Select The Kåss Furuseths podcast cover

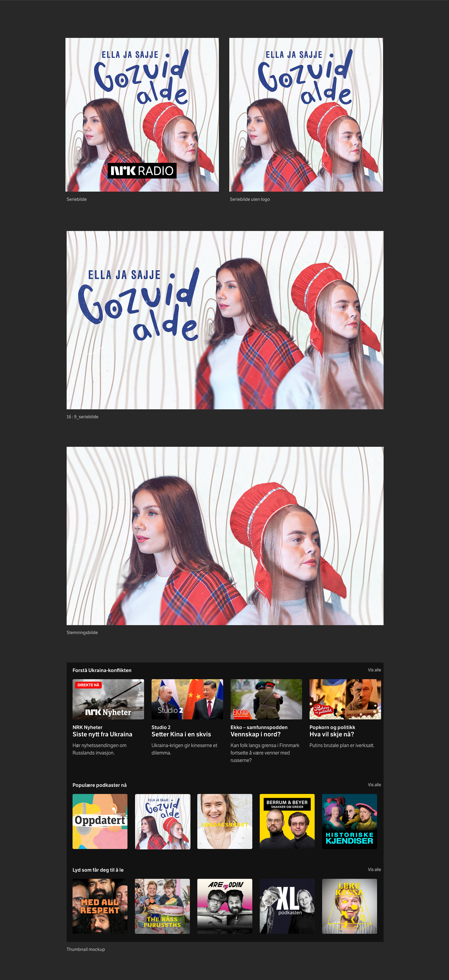point(162,906)
